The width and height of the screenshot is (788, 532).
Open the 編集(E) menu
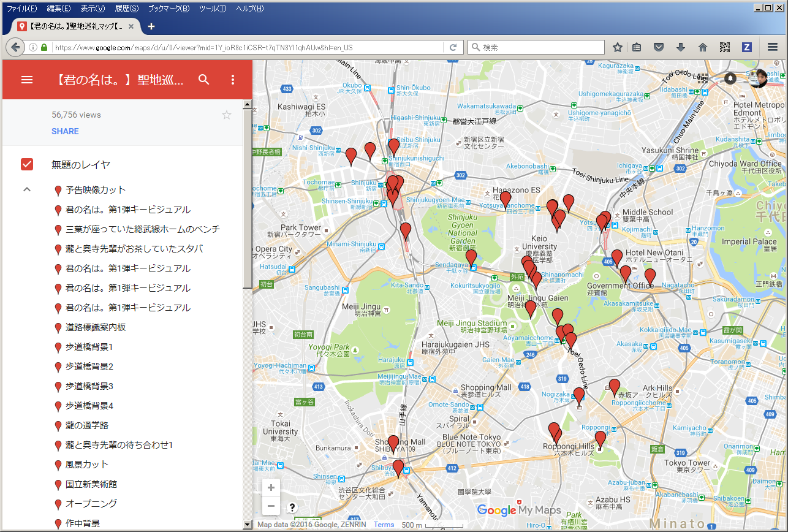click(58, 9)
